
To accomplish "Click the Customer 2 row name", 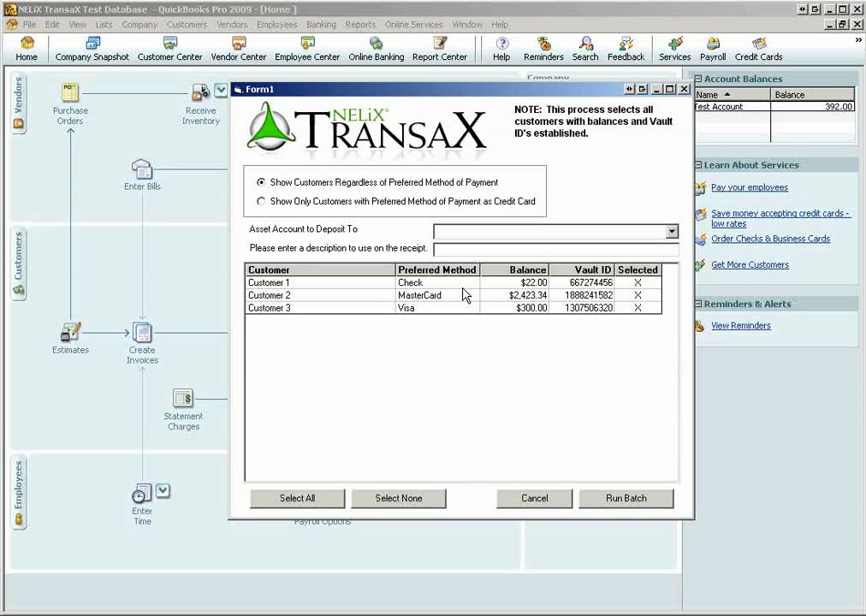I will coord(270,295).
